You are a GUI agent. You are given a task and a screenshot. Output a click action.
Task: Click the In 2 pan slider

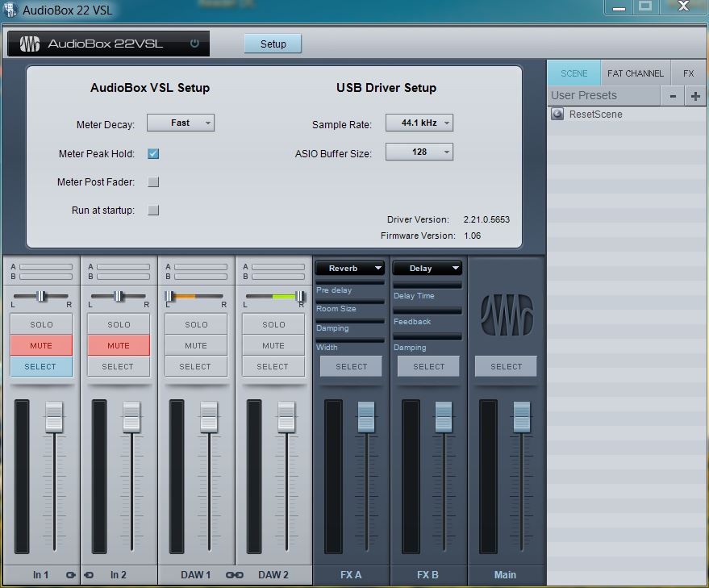(119, 296)
